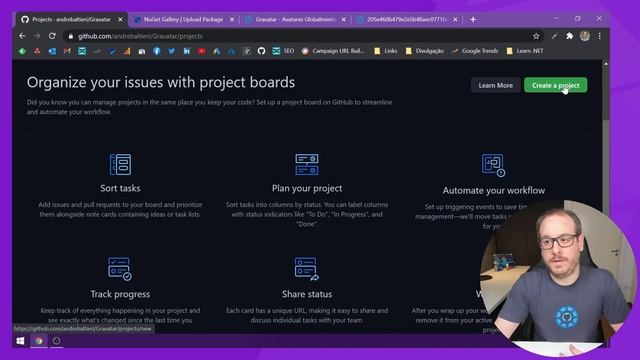The image size is (640, 360).
Task: Reload the page with the refresh icon
Action: click(52, 36)
